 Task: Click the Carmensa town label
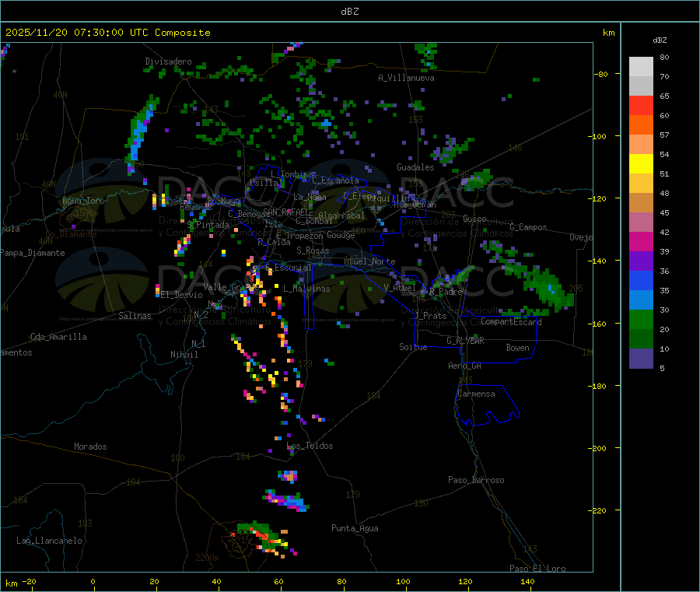point(476,394)
